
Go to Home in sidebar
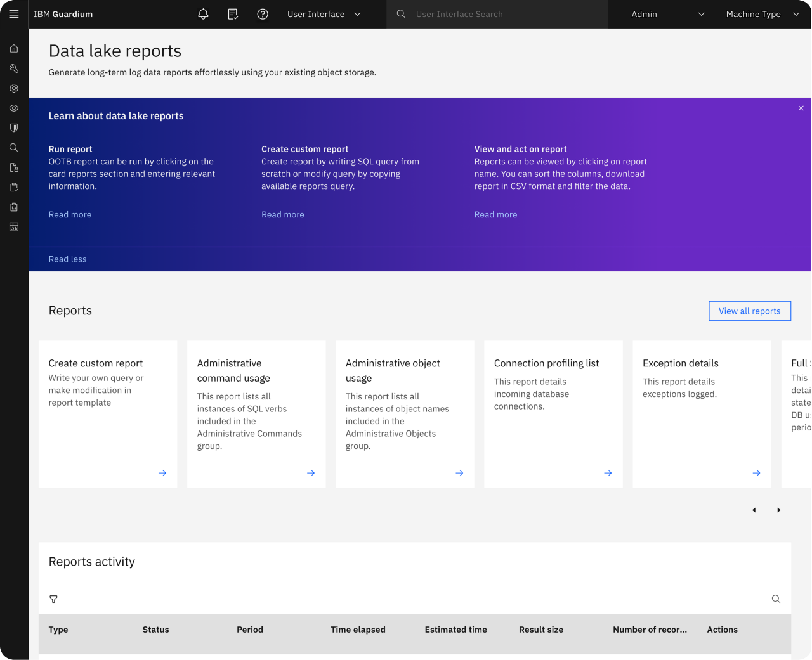click(x=14, y=49)
